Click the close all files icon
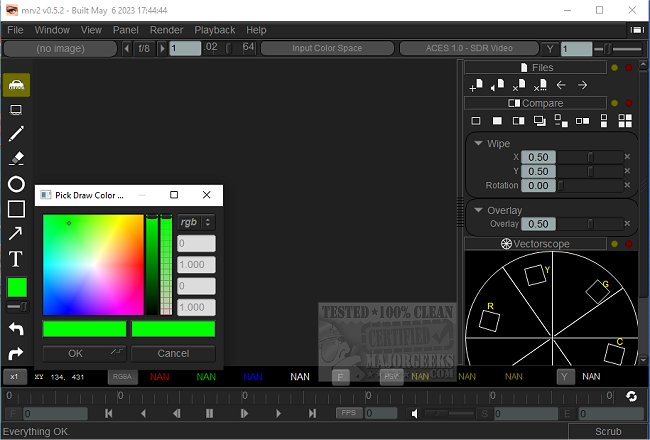The image size is (650, 440). (540, 85)
